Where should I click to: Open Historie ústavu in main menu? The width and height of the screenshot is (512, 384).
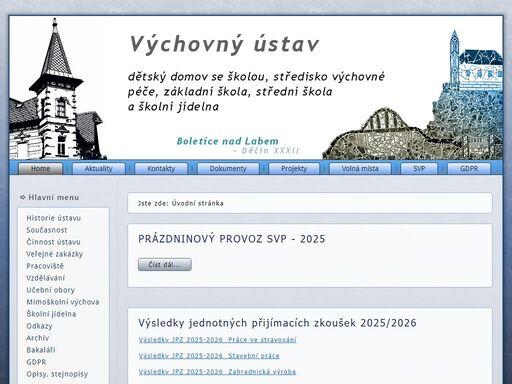pyautogui.click(x=54, y=218)
